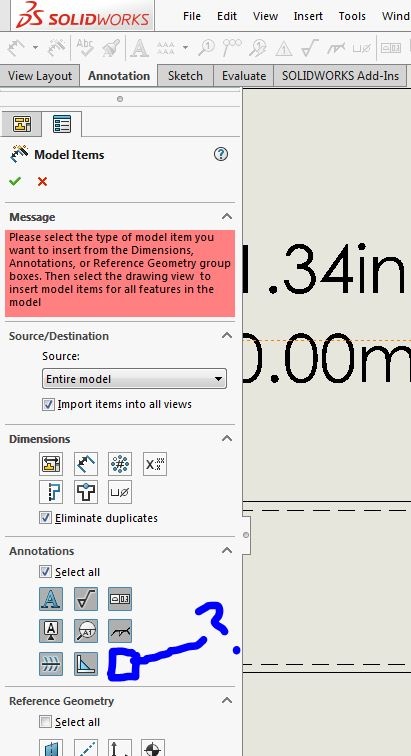
Task: Open the Smart Dimension dropdown arrow
Action: click(x=35, y=48)
